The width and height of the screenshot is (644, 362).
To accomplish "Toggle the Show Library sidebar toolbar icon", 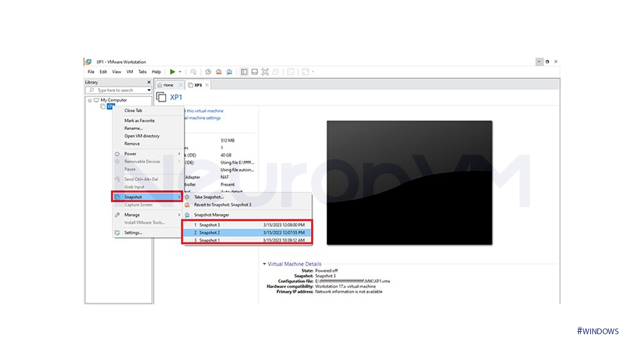I will coord(244,72).
